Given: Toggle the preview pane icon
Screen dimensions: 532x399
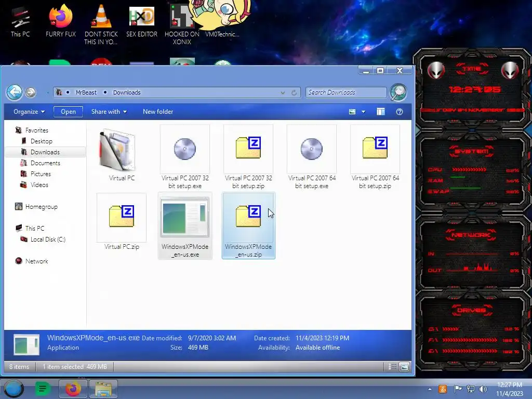Looking at the screenshot, I should coord(381,112).
